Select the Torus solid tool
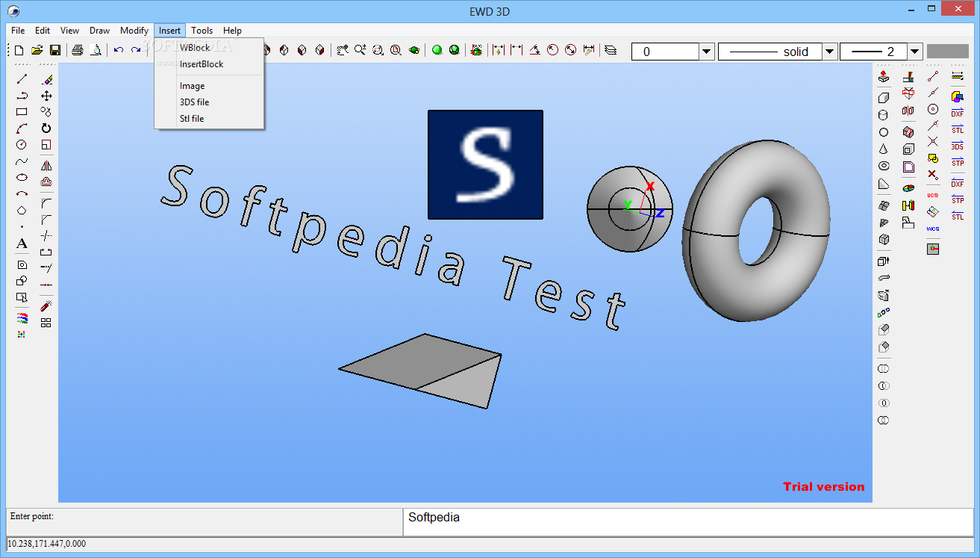 pyautogui.click(x=884, y=167)
